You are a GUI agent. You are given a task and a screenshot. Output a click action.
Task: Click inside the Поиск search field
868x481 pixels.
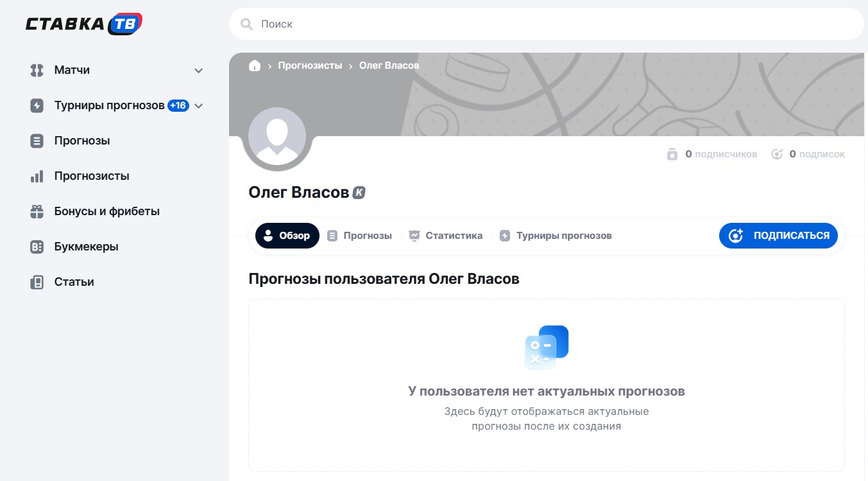[x=449, y=24]
